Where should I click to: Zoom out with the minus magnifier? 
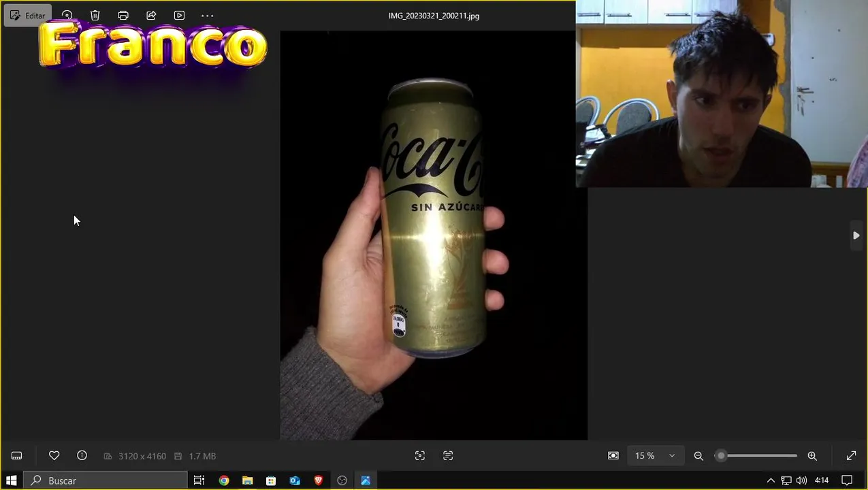[x=698, y=456]
